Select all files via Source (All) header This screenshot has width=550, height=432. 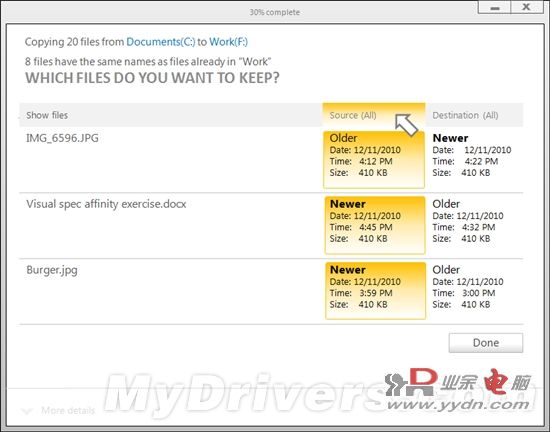pyautogui.click(x=374, y=115)
